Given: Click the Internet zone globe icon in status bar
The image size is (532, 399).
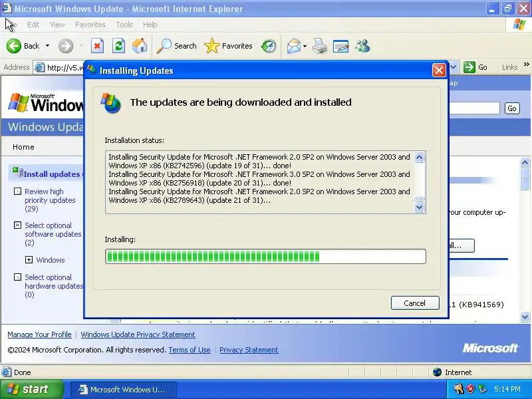Looking at the screenshot, I should [438, 372].
